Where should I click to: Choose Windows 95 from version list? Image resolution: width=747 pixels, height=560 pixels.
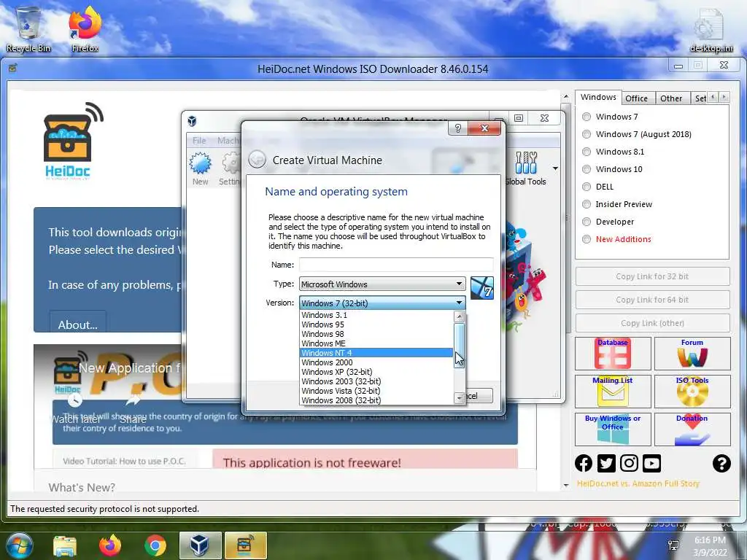[x=376, y=324]
